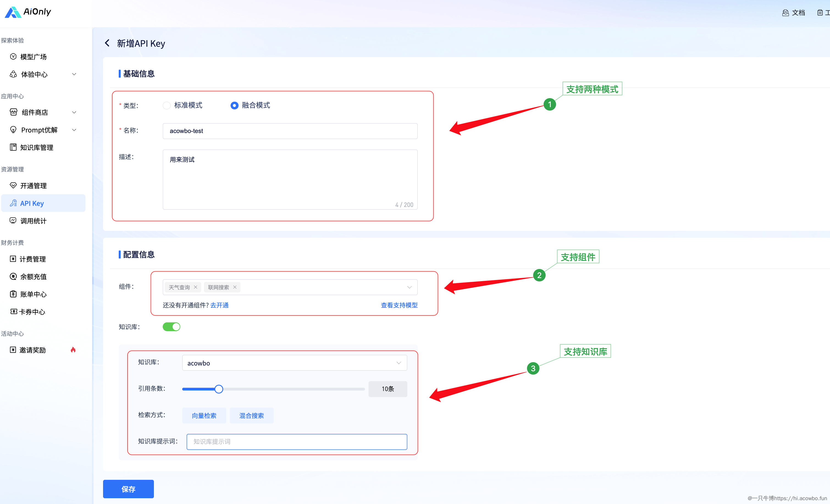Image resolution: width=830 pixels, height=504 pixels.
Task: Expand the 体验中心 sidebar submenu
Action: [x=74, y=74]
